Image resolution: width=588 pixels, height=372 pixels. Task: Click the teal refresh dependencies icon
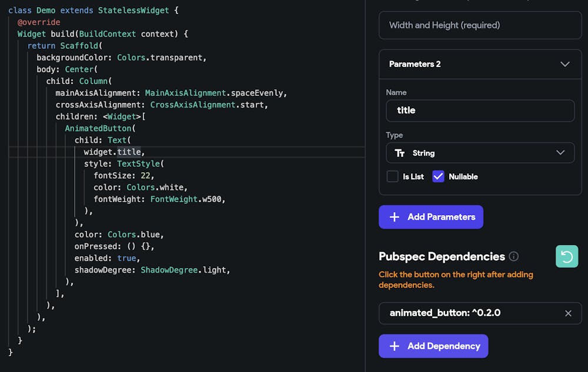(x=567, y=256)
